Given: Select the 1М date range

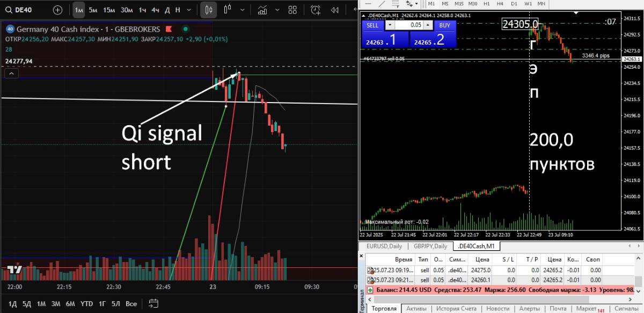Looking at the screenshot, I should (x=41, y=304).
